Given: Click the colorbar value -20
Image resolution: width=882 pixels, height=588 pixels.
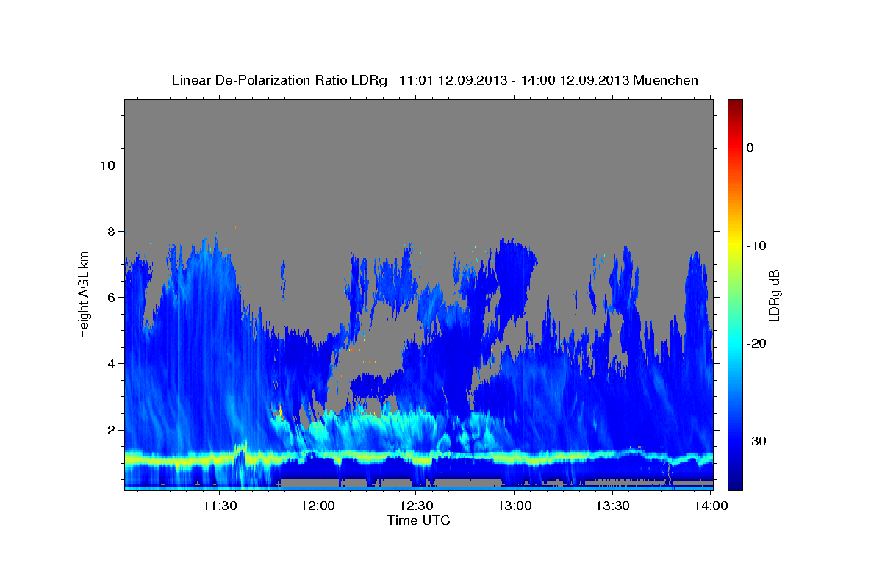Looking at the screenshot, I should pyautogui.click(x=757, y=343).
